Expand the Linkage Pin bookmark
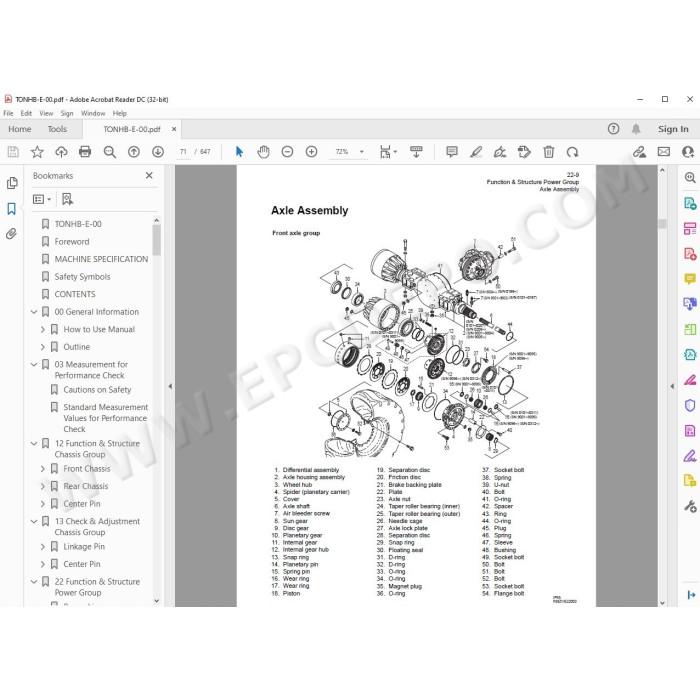Image resolution: width=700 pixels, height=700 pixels. click(43, 546)
